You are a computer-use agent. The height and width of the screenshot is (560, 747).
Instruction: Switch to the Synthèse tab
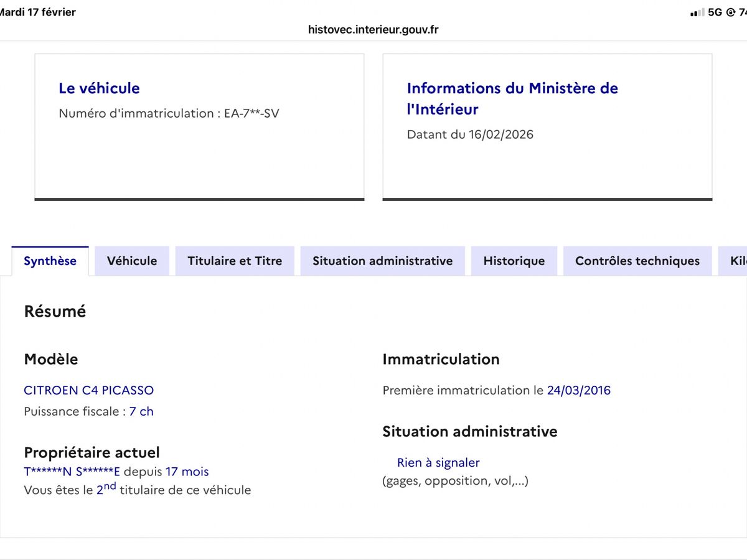[x=50, y=261]
